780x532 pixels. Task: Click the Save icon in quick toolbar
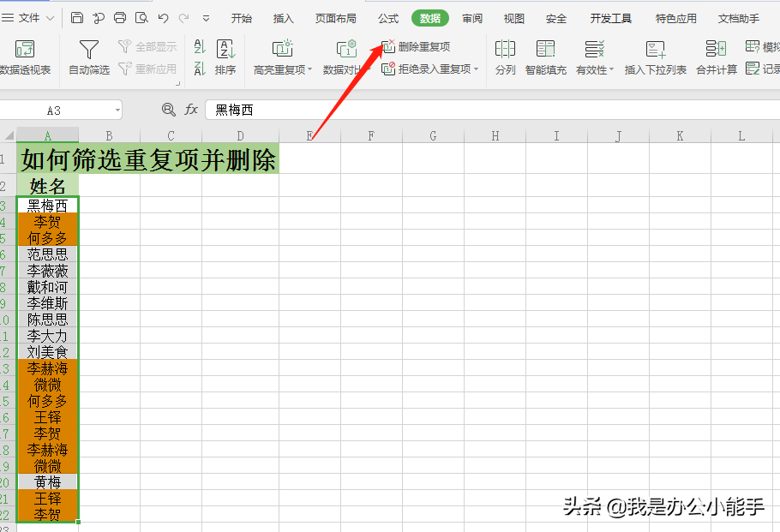pyautogui.click(x=77, y=18)
